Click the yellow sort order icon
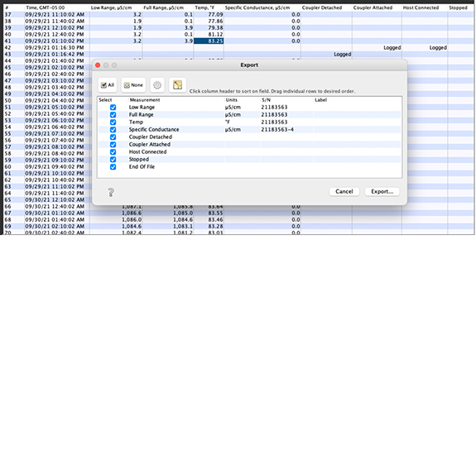The width and height of the screenshot is (476, 476). (177, 85)
